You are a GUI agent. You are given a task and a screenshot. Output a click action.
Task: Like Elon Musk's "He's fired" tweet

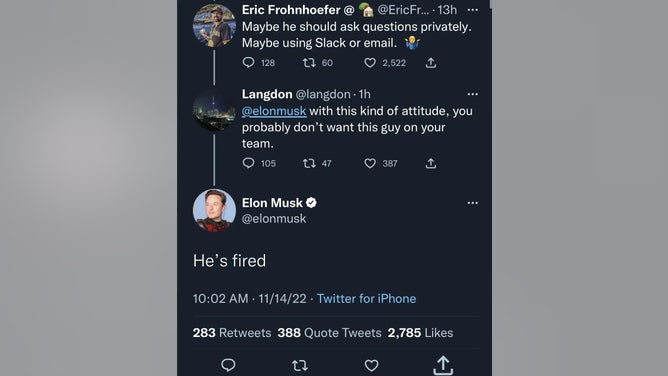coord(371,365)
